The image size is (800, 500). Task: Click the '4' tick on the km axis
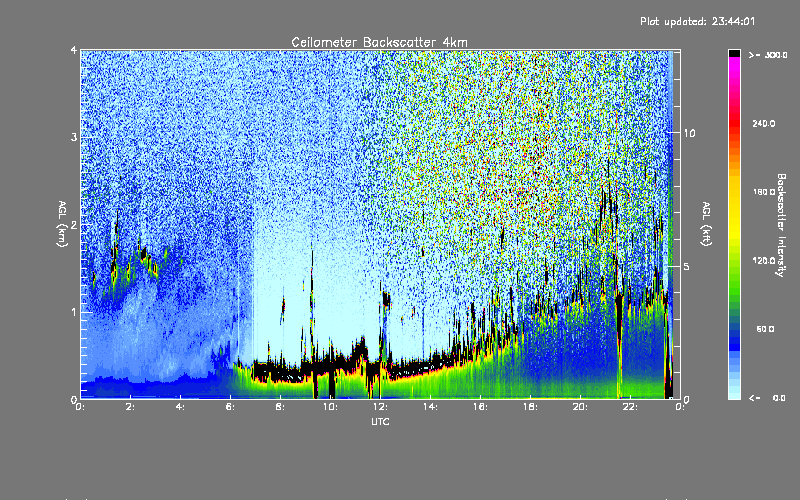[x=74, y=50]
